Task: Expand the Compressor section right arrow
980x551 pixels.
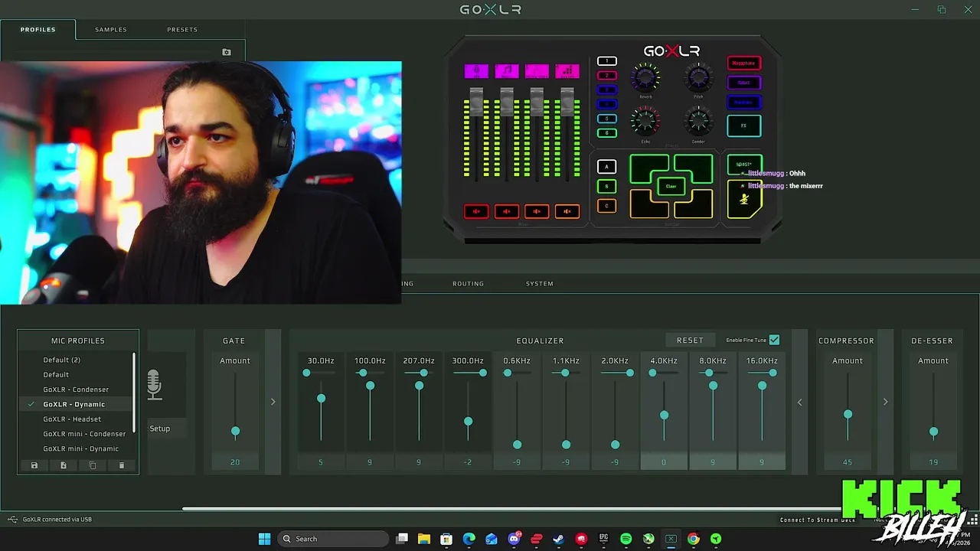Action: [x=885, y=402]
